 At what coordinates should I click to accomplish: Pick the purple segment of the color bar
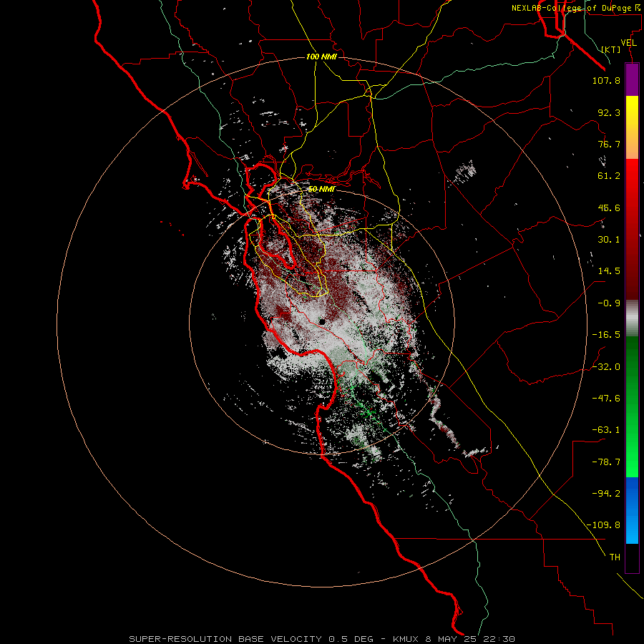click(x=632, y=79)
